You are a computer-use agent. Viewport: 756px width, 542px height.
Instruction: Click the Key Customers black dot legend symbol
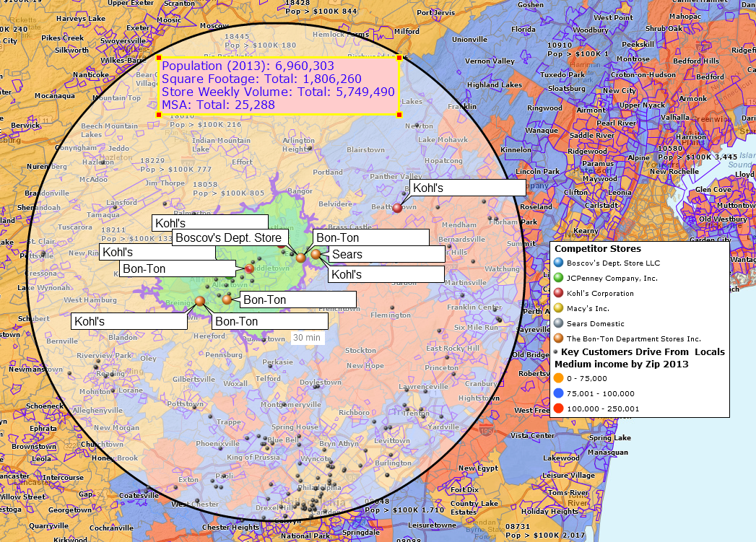click(x=557, y=352)
